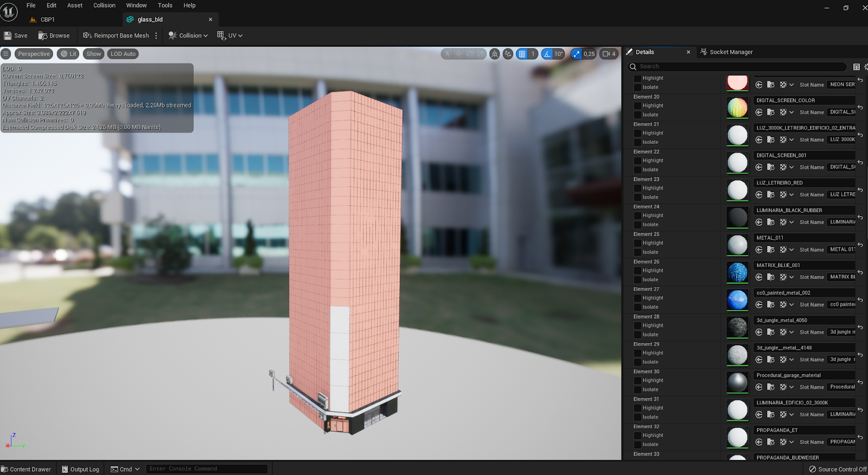Open the Help menu

click(189, 5)
